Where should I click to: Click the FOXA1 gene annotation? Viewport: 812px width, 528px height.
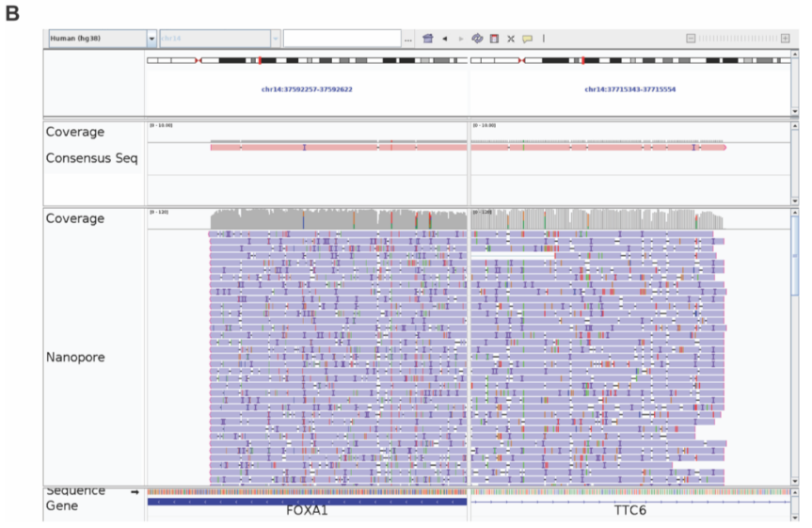point(307,510)
